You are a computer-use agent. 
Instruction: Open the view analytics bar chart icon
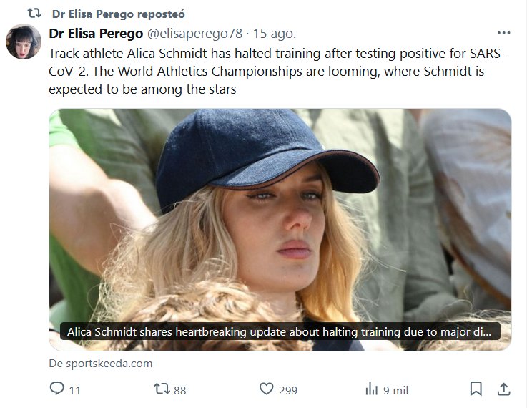tap(371, 389)
